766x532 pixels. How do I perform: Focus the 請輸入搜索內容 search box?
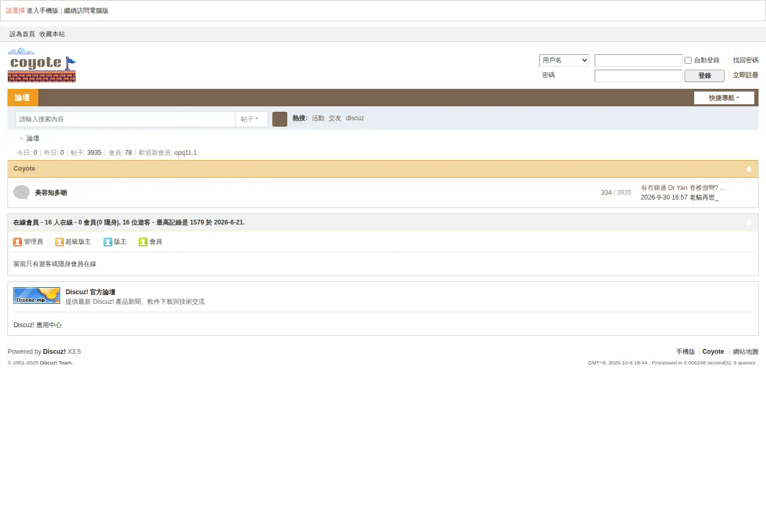[126, 119]
